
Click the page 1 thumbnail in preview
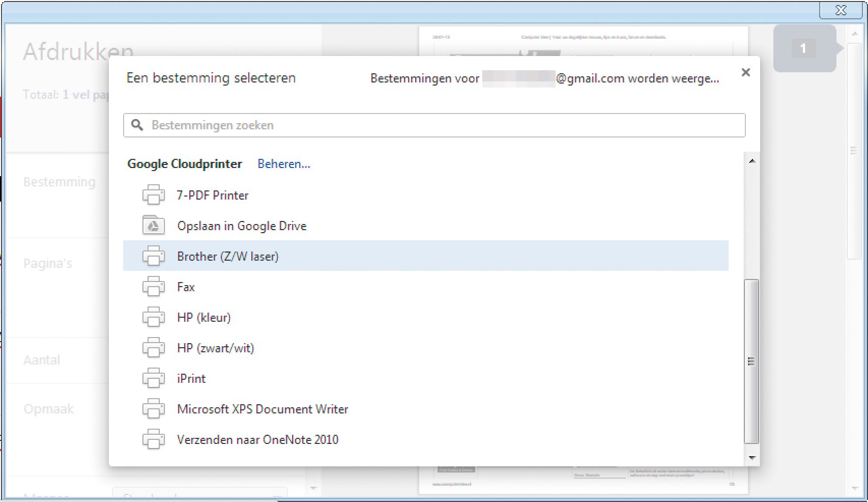[804, 48]
